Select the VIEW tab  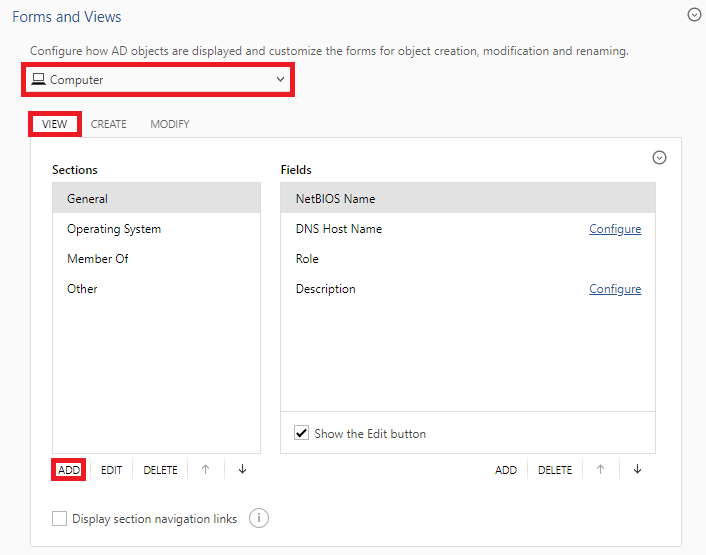pyautogui.click(x=54, y=124)
